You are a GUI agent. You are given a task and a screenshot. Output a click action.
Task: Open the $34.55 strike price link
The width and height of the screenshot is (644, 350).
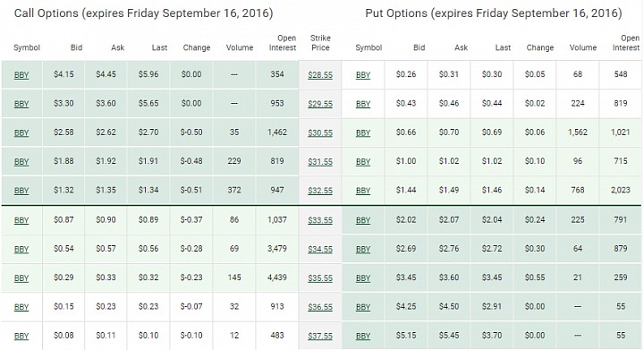320,250
